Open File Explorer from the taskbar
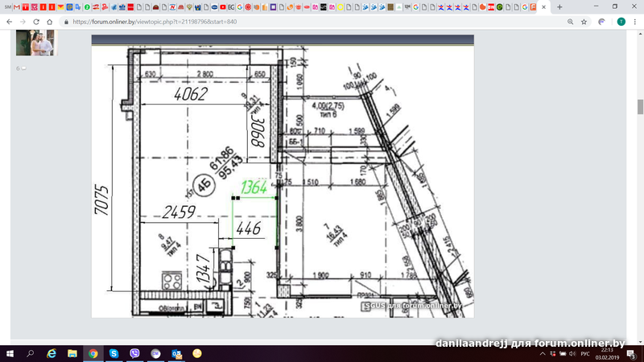 pos(72,353)
